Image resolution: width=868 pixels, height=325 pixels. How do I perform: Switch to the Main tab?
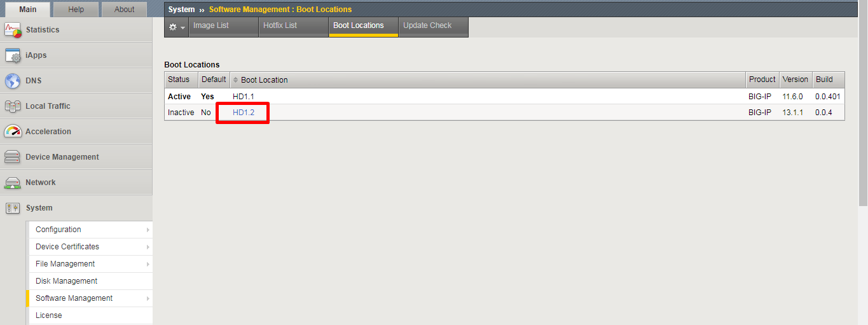(x=28, y=10)
